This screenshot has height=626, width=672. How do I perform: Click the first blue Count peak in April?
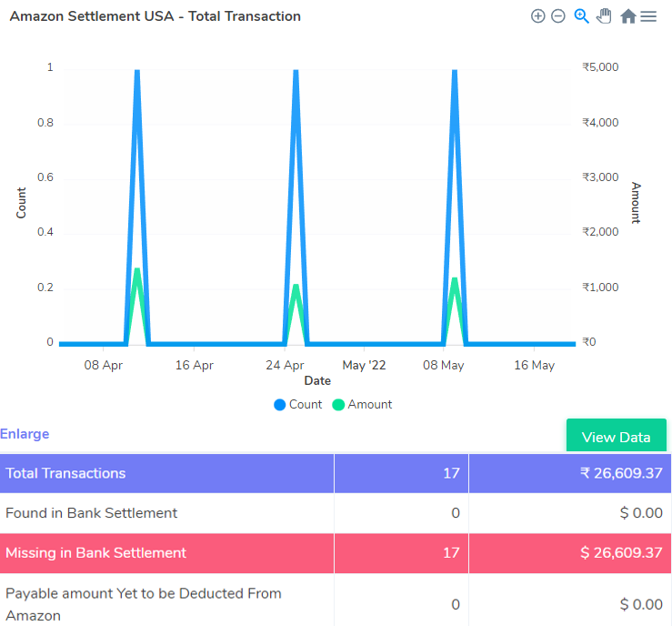click(137, 71)
